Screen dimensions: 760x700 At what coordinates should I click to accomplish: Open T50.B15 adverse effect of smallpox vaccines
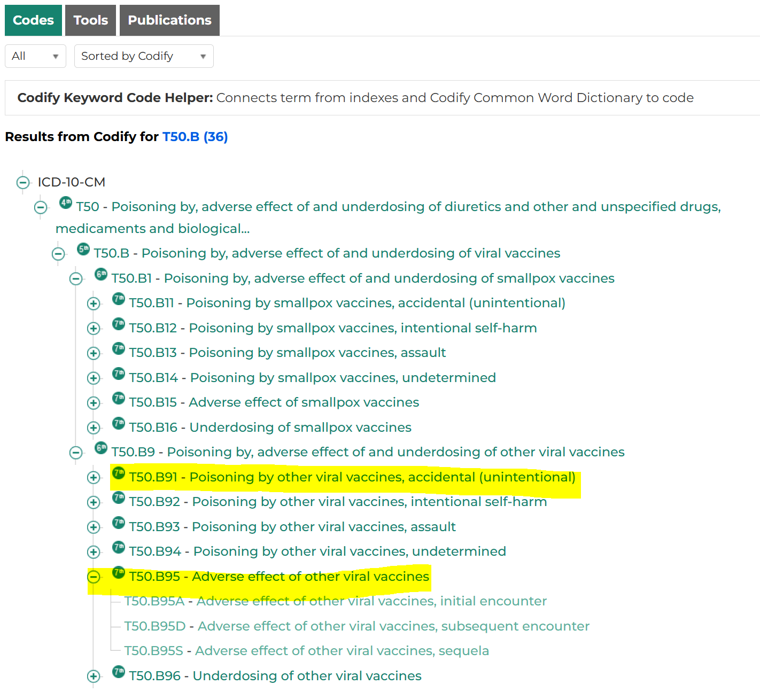pyautogui.click(x=274, y=402)
